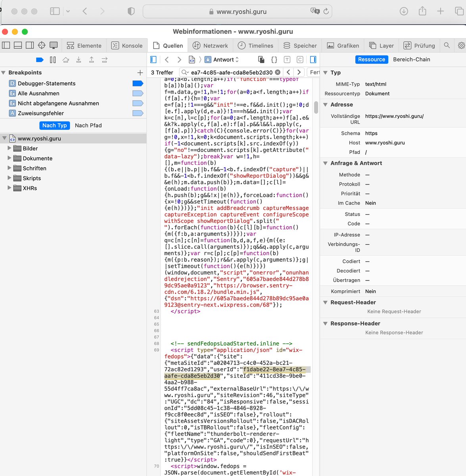Collapse the Typ details section

click(325, 73)
